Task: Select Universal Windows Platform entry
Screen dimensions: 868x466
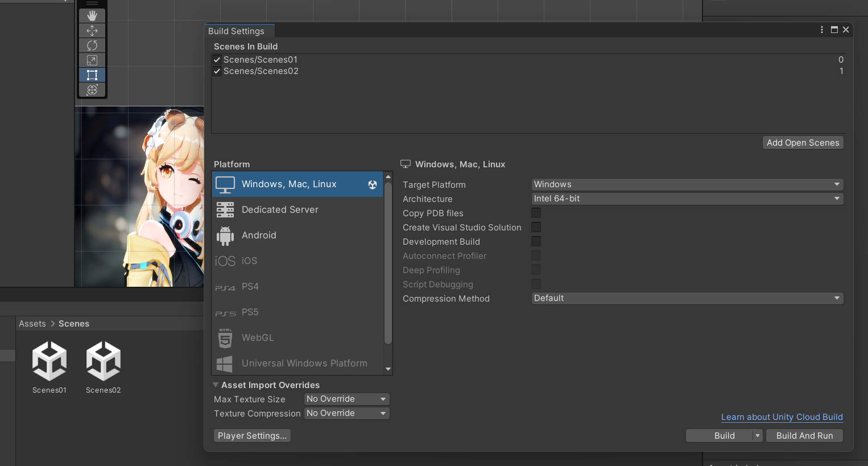Action: point(297,364)
